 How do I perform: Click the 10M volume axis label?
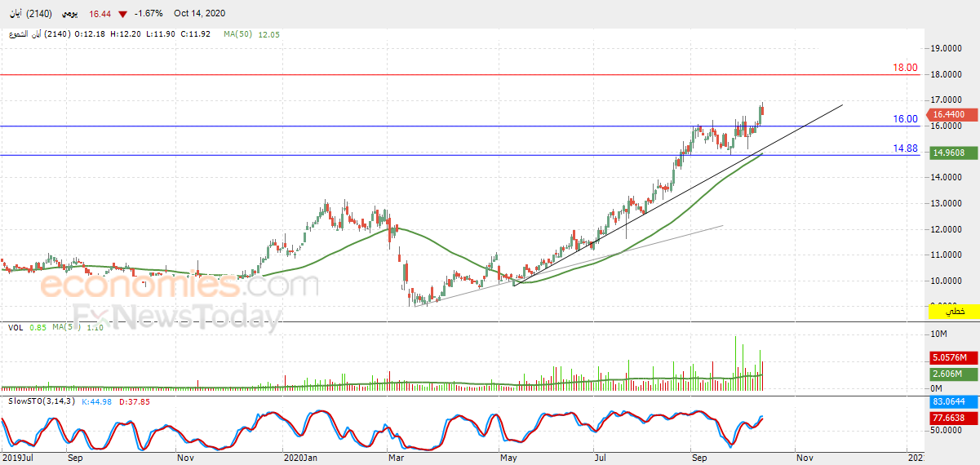[940, 335]
